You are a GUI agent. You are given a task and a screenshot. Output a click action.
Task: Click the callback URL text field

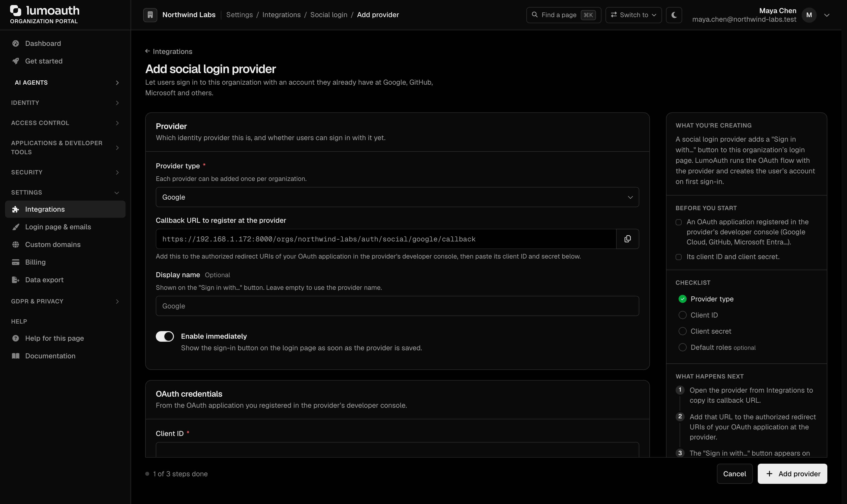click(386, 239)
